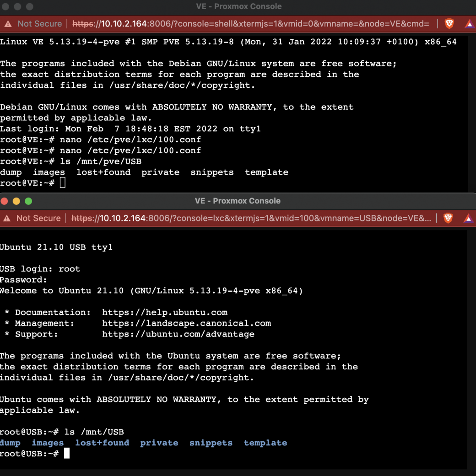Click the blinking cursor at root@USB prompt

coord(66,453)
